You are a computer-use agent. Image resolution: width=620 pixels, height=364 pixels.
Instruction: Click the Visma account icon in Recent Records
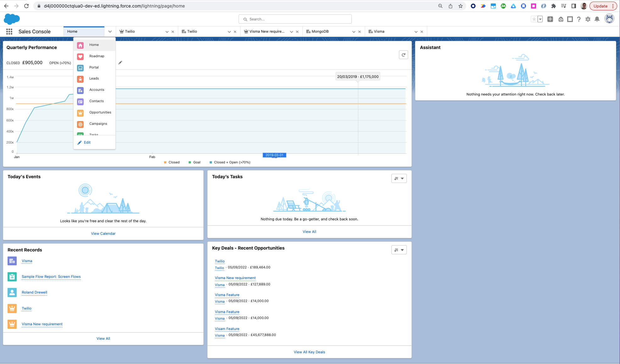click(12, 261)
